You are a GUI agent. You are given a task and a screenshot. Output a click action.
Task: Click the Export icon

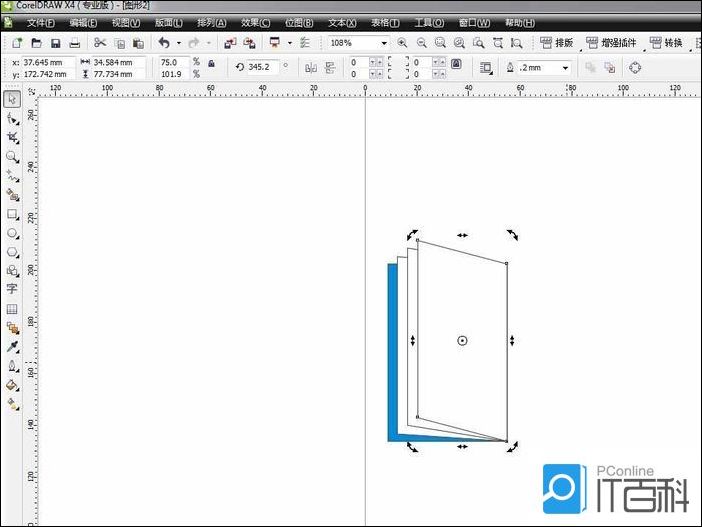pos(249,43)
